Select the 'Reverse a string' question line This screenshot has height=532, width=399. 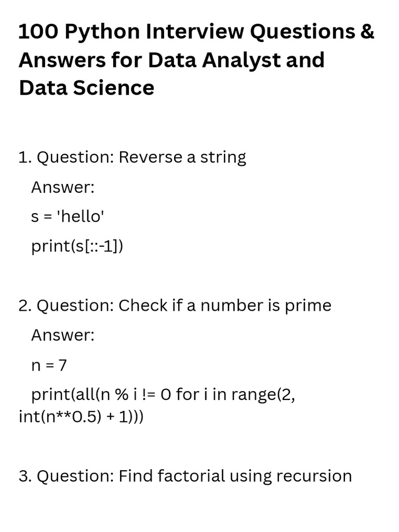point(132,157)
